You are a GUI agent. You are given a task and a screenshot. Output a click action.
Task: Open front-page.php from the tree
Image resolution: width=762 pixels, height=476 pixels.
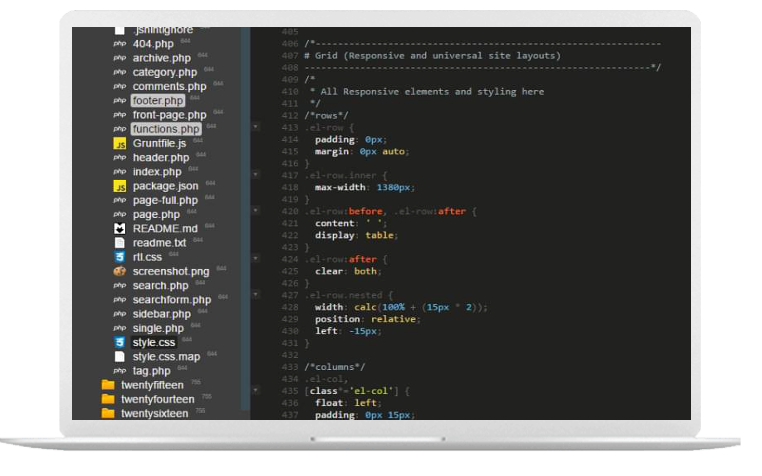point(170,115)
